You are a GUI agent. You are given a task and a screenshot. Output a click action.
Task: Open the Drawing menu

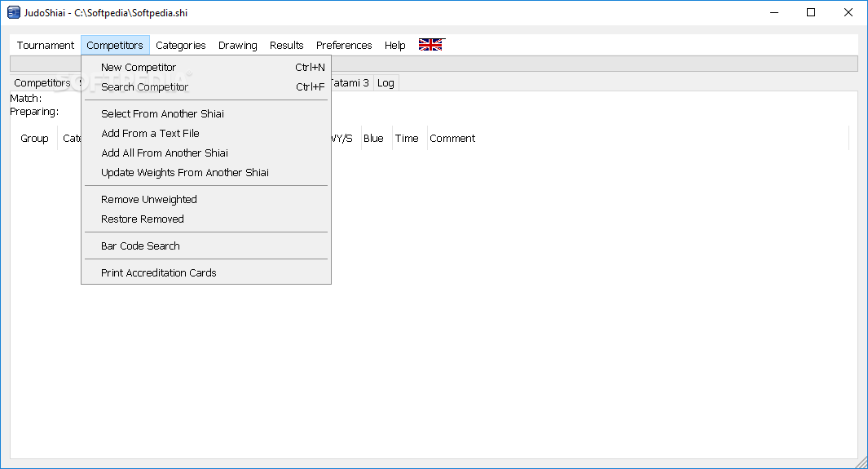[x=237, y=46]
